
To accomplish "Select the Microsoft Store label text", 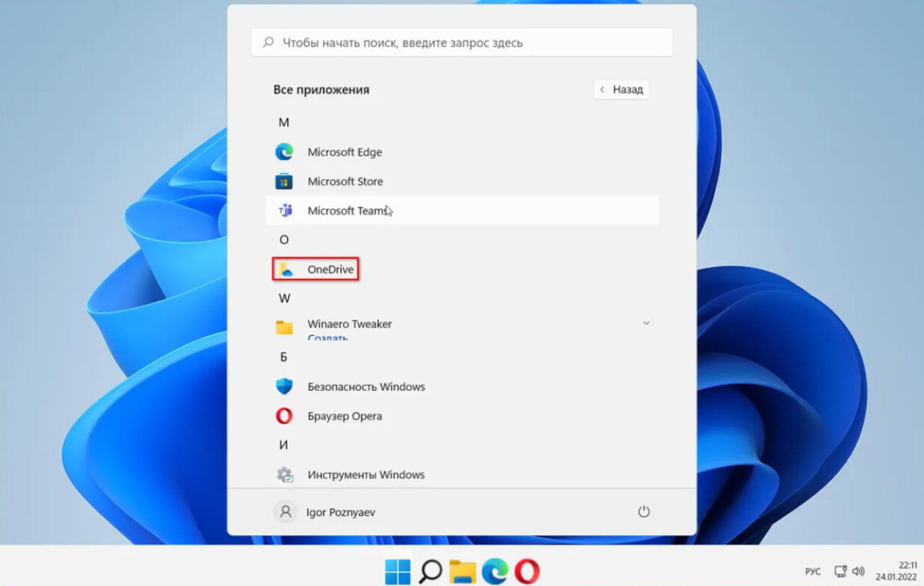I will point(345,182).
